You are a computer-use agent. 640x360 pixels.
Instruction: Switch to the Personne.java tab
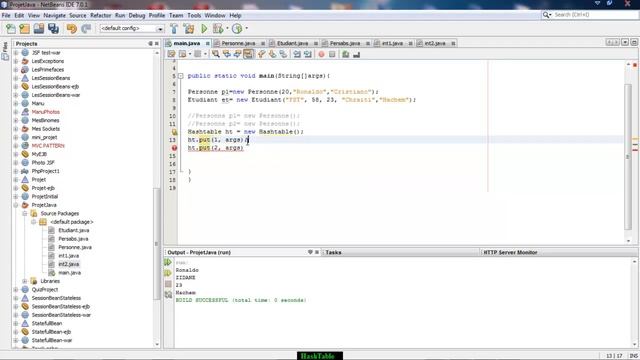(238, 43)
